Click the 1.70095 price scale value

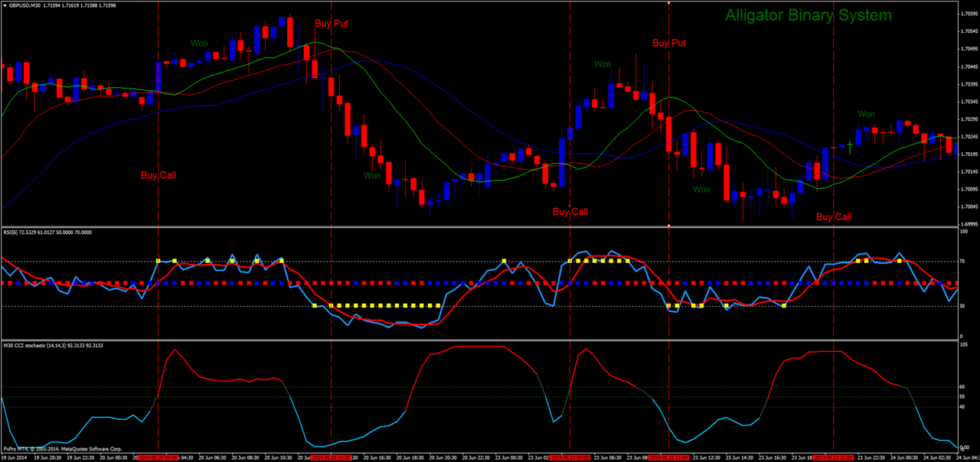pos(969,189)
